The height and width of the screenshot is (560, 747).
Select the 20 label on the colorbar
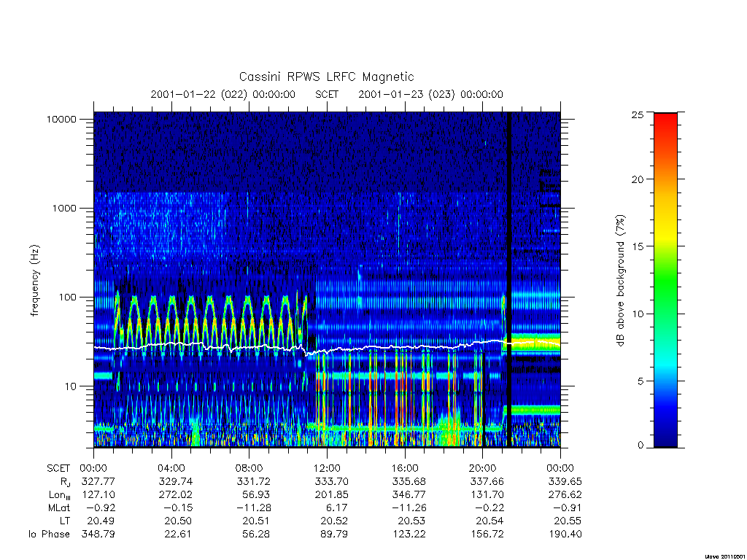637,179
